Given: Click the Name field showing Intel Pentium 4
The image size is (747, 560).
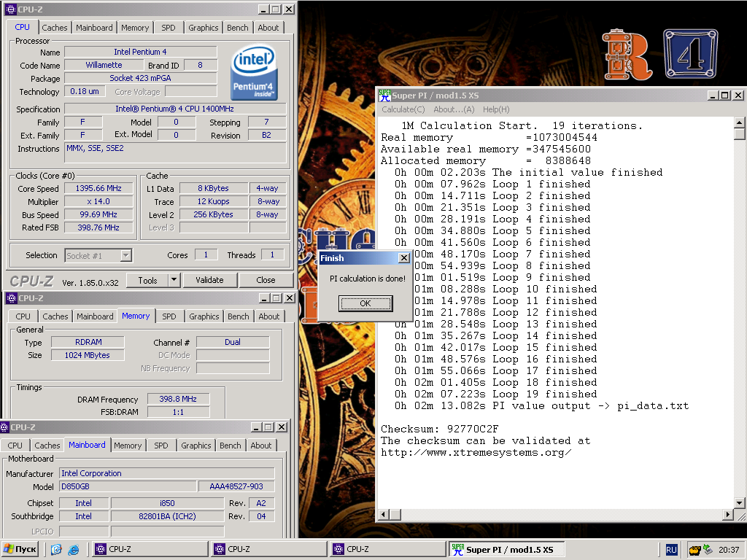Looking at the screenshot, I should (141, 52).
